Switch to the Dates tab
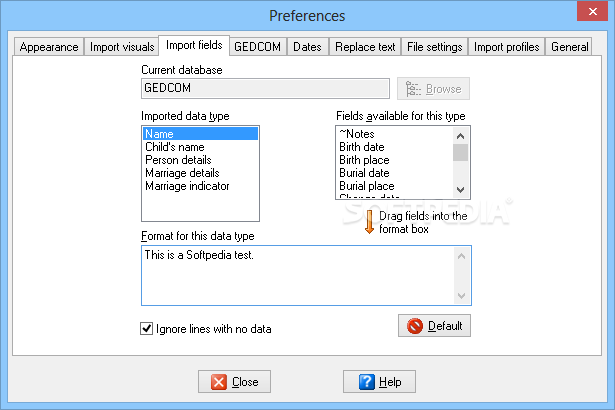The width and height of the screenshot is (615, 410). [308, 47]
